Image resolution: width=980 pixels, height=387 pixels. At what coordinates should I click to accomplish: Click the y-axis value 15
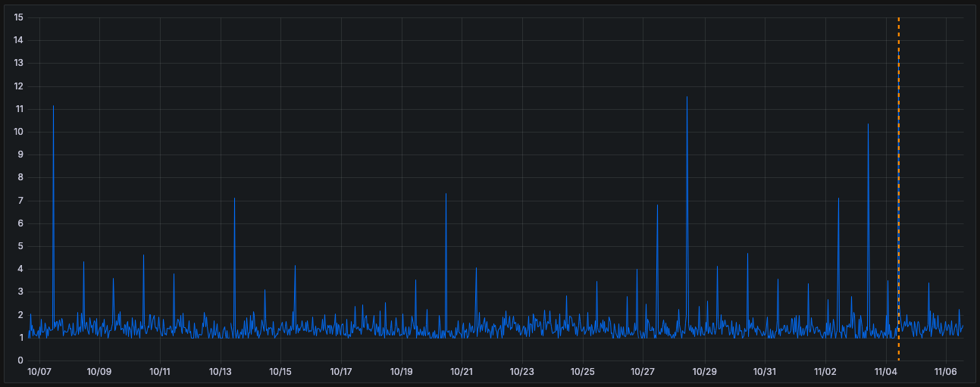(18, 17)
